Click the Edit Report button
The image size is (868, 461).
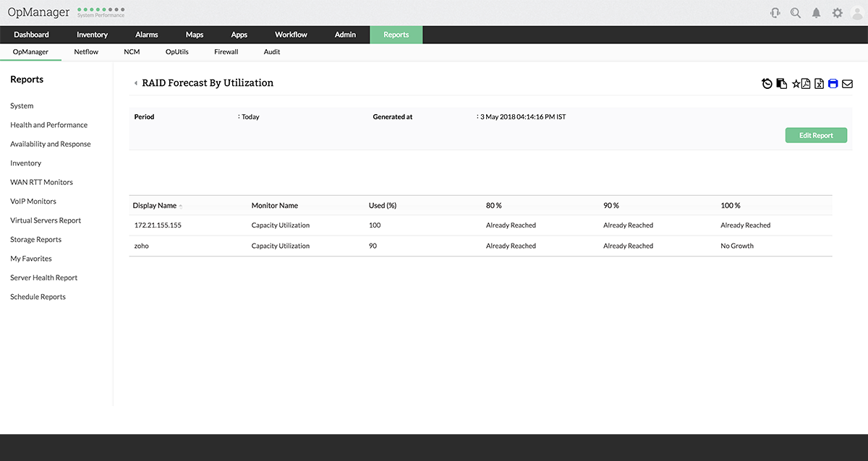pos(816,135)
